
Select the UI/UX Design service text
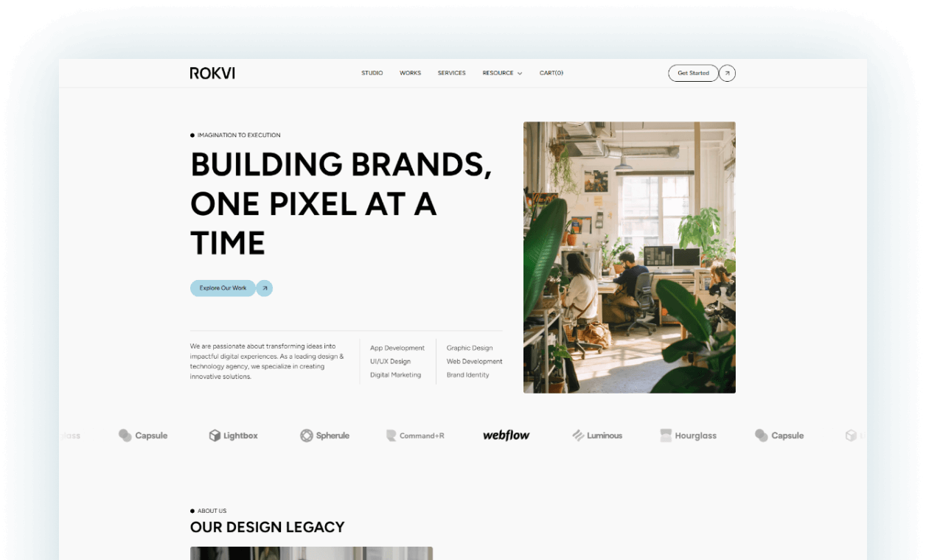pyautogui.click(x=390, y=361)
